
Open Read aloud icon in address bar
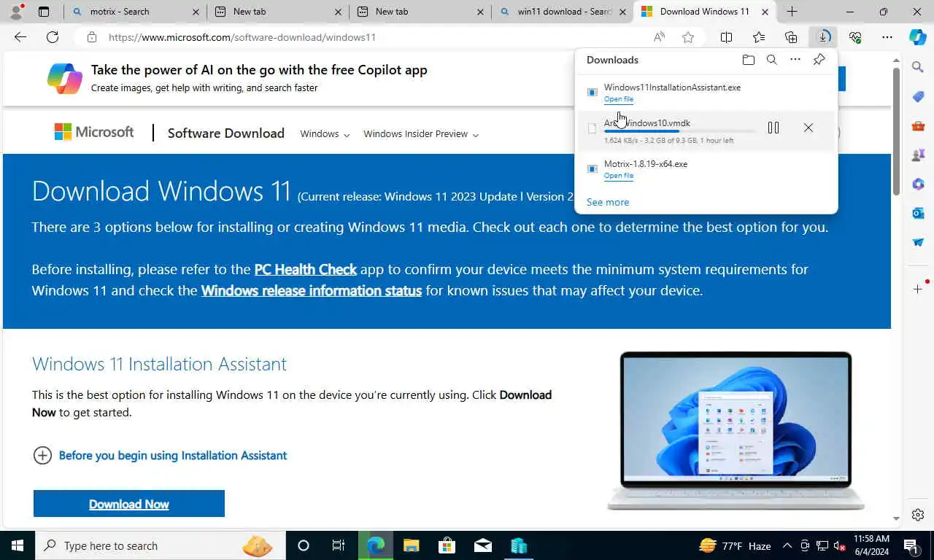(x=659, y=37)
